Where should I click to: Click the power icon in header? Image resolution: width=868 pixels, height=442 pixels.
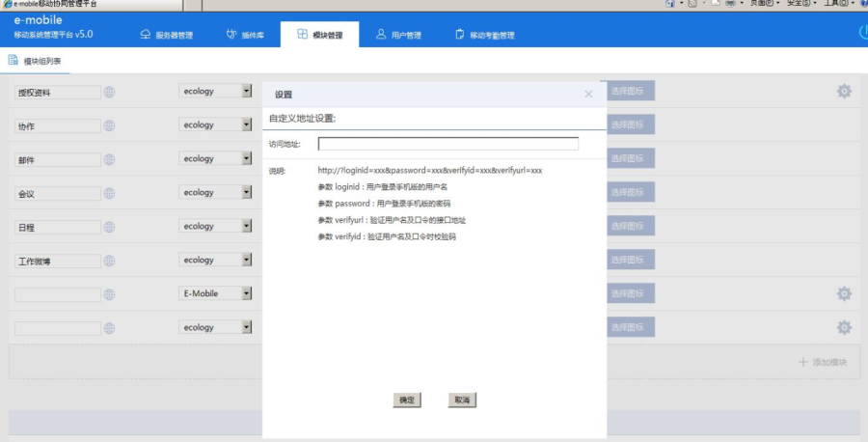click(x=863, y=33)
